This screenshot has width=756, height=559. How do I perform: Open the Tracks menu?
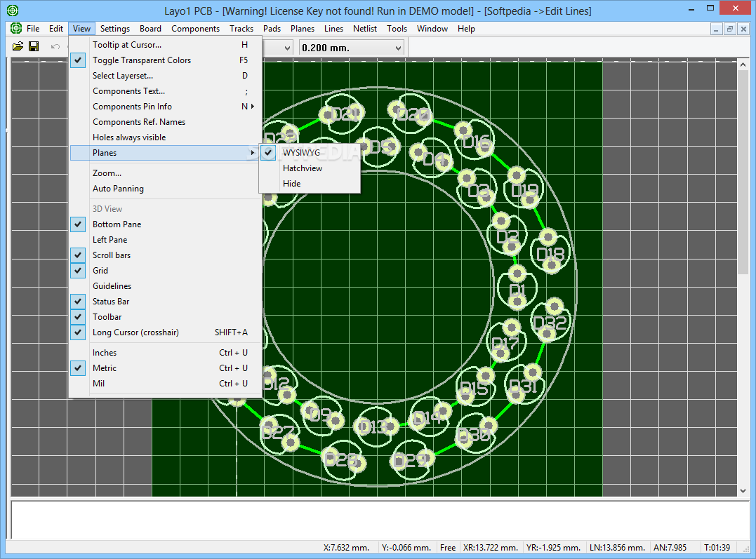[x=241, y=29]
